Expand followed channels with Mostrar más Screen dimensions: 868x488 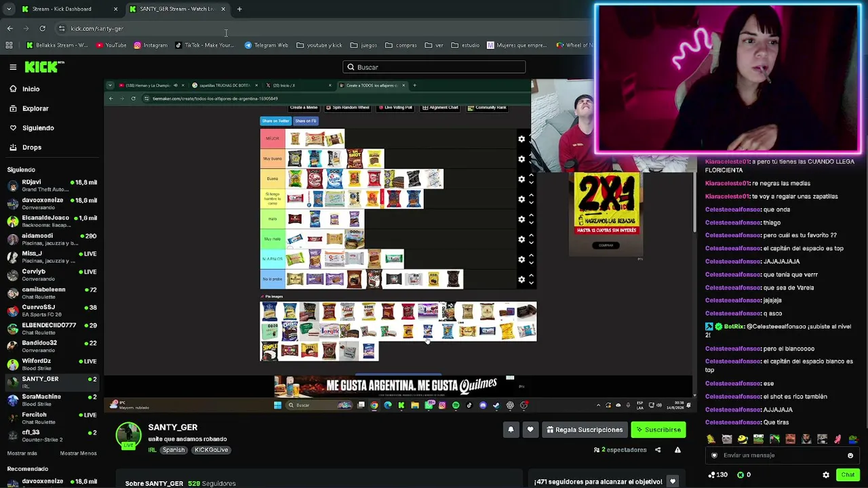[22, 453]
